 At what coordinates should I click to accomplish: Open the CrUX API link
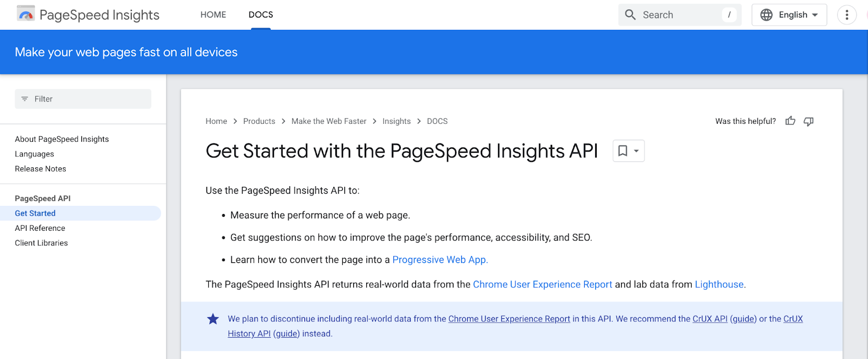[710, 319]
